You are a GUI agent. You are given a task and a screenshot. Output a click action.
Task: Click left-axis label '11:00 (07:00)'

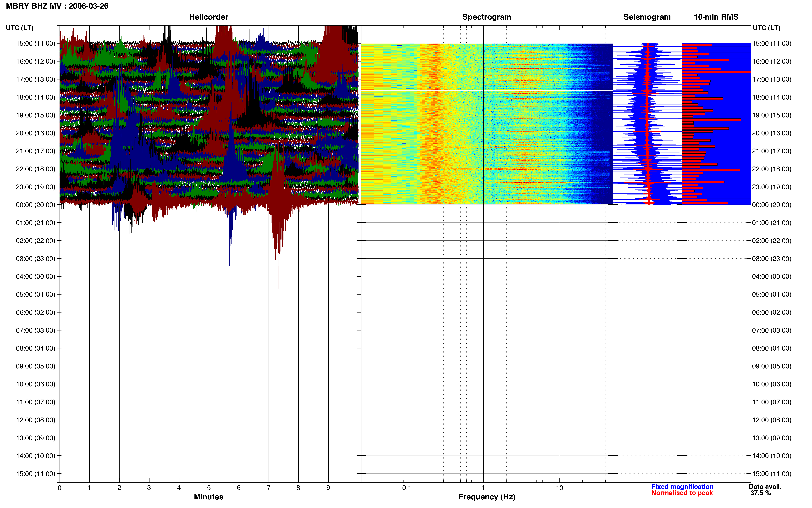pos(36,402)
